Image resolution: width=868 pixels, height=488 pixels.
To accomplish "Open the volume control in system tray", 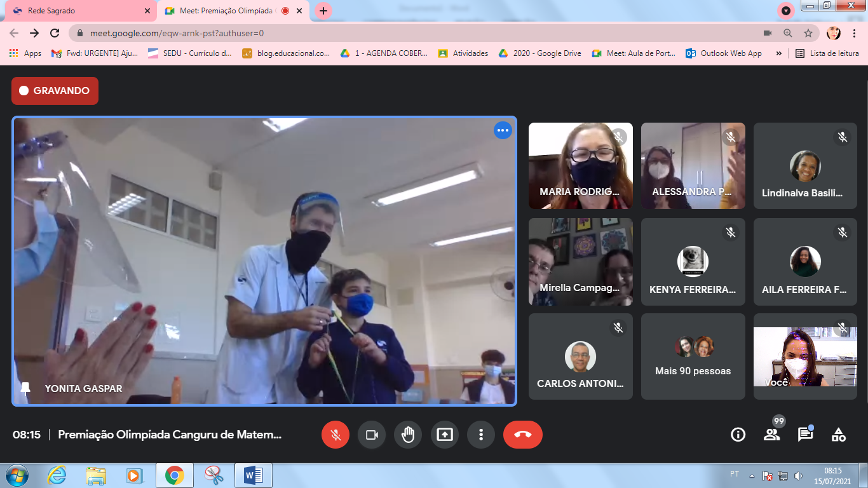I will 799,475.
